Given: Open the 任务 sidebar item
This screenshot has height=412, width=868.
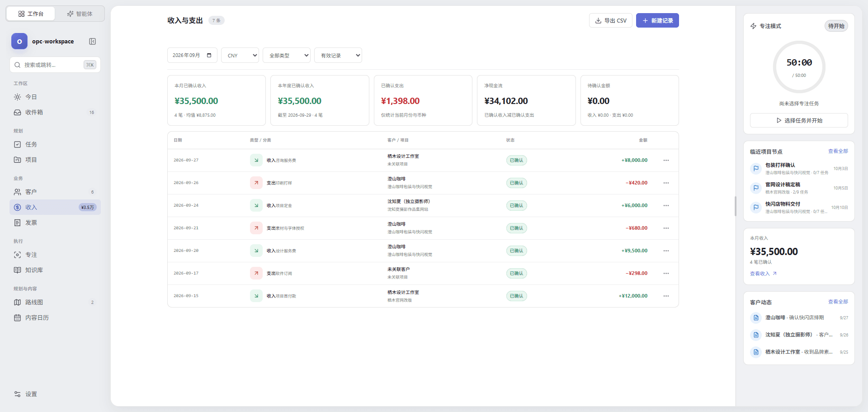Looking at the screenshot, I should 55,145.
